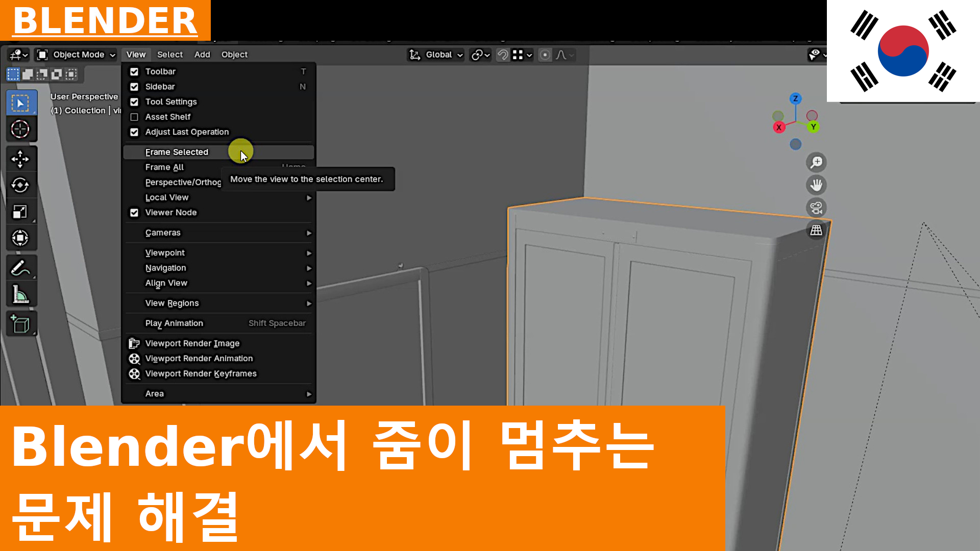Open the editor type dropdown
Viewport: 980px width, 551px height.
18,55
